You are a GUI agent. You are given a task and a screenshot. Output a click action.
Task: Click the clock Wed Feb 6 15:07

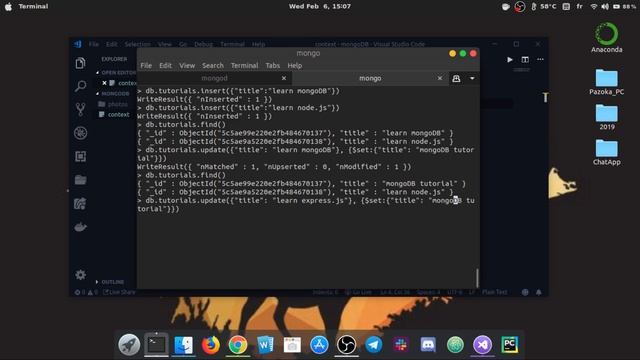[x=320, y=6]
